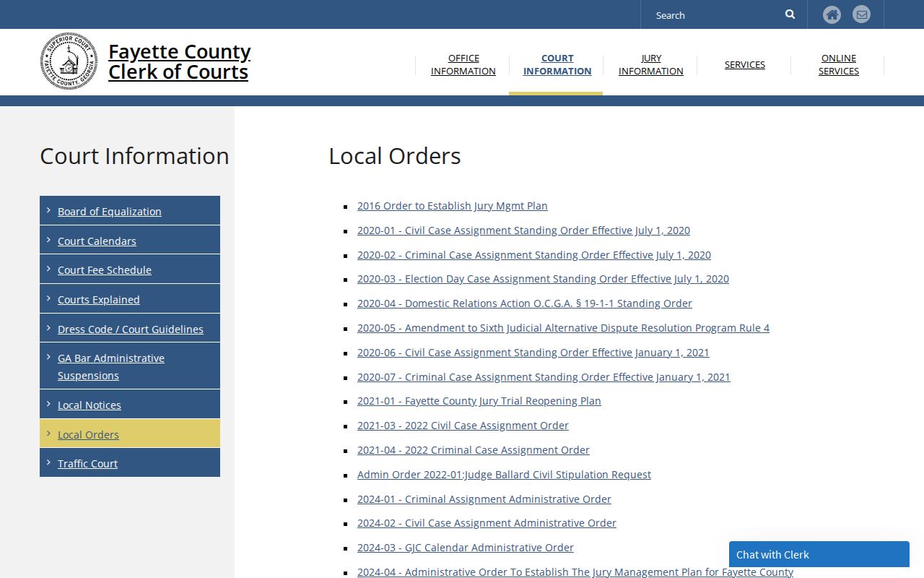Focus the Search input field
Screen dimensions: 924x578
click(715, 14)
